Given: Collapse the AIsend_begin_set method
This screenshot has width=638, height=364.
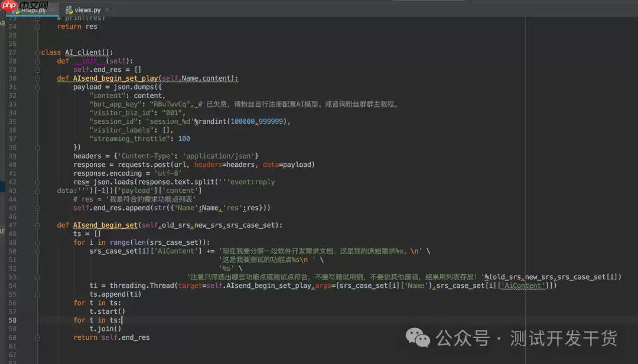Looking at the screenshot, I should [x=37, y=225].
